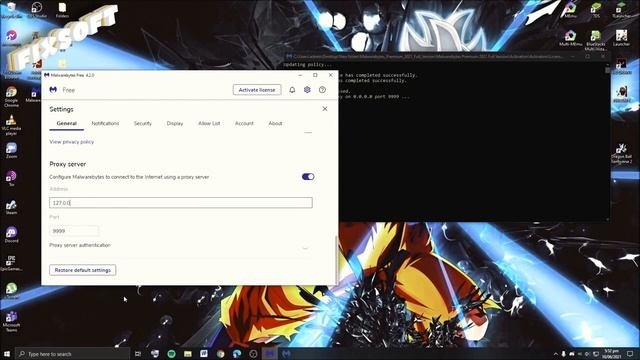
Task: Go to the Allow List tab
Action: click(209, 123)
